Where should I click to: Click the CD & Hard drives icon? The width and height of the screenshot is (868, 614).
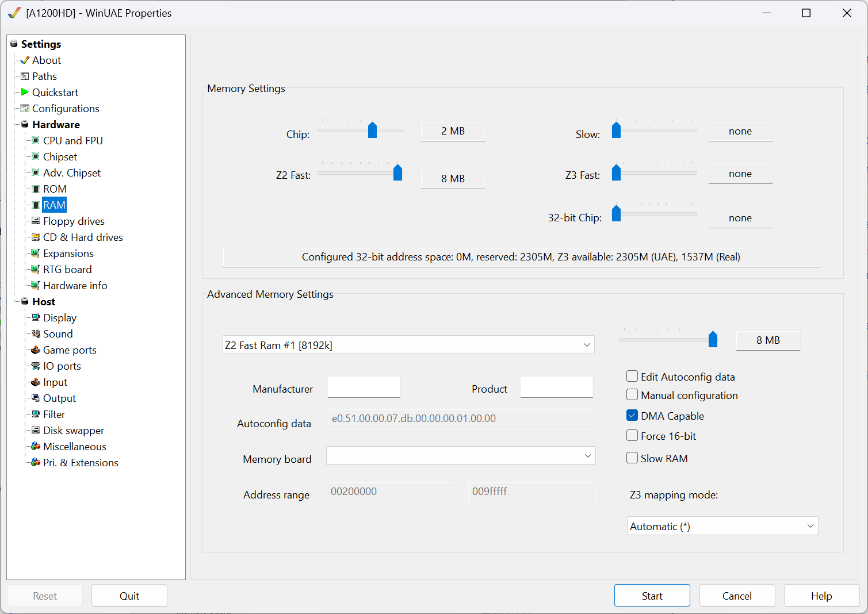[x=36, y=237]
